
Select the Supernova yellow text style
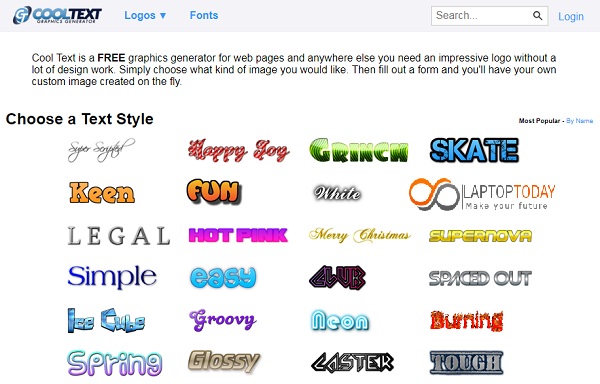tap(480, 236)
